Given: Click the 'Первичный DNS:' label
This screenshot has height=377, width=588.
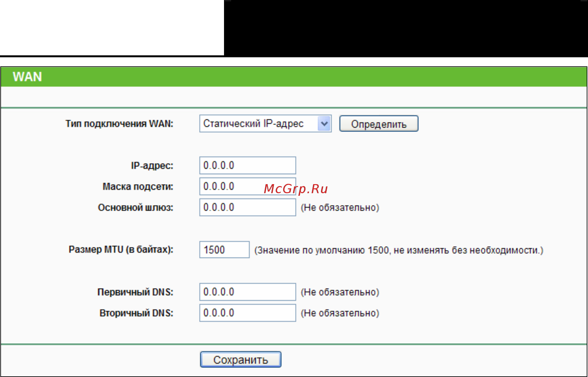Looking at the screenshot, I should (135, 292).
